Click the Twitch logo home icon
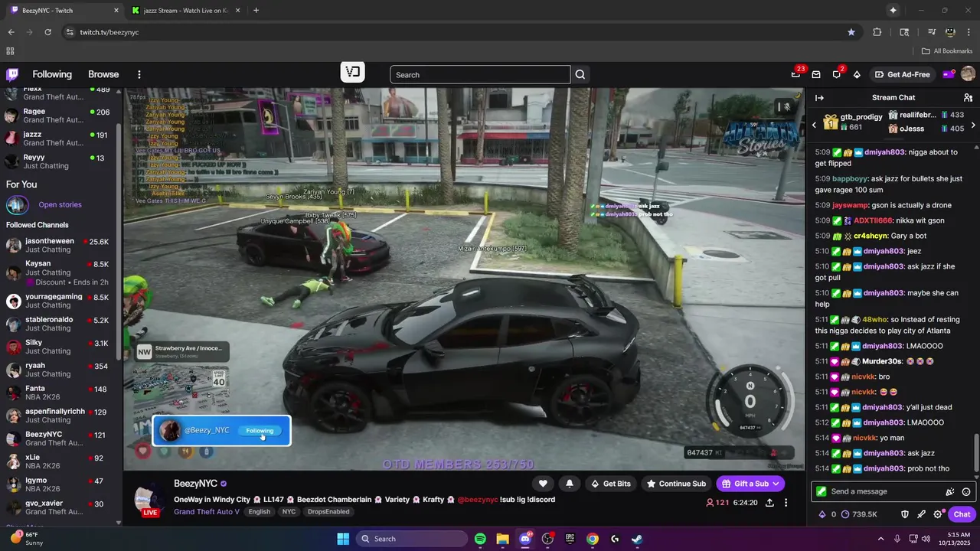This screenshot has width=980, height=551. pyautogui.click(x=12, y=74)
